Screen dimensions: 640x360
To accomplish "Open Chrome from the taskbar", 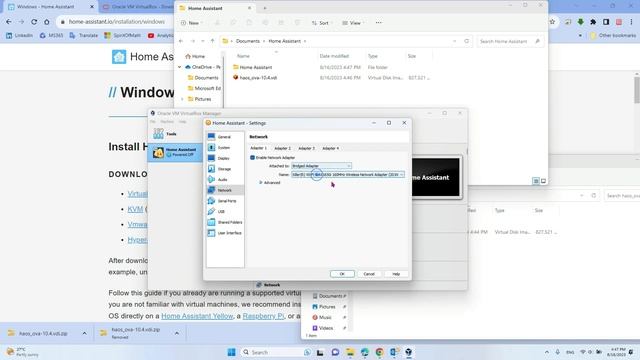I will (379, 352).
